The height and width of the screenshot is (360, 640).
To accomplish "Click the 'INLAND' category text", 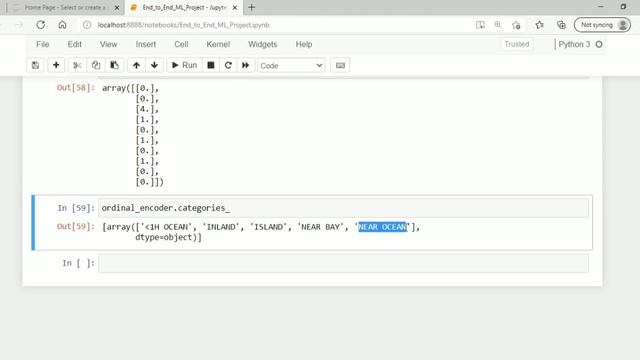I will click(221, 227).
